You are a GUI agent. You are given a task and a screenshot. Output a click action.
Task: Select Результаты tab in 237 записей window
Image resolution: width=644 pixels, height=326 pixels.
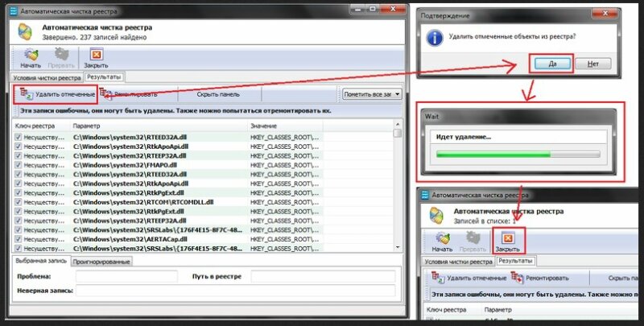pos(104,76)
